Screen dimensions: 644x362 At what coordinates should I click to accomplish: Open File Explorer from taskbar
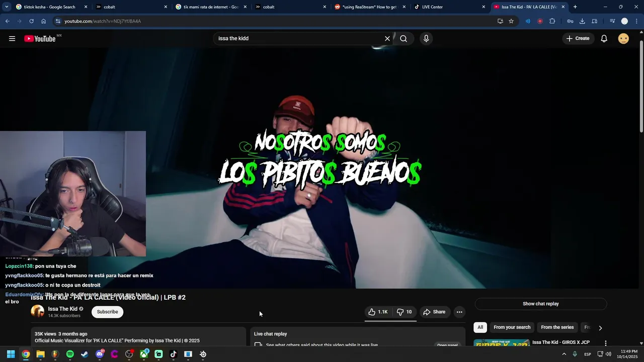[x=40, y=354]
